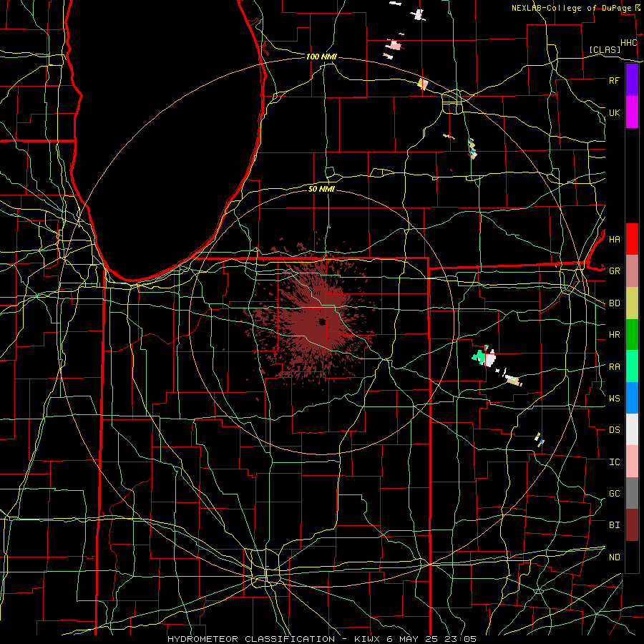Click the 100 NMI range ring label
The width and height of the screenshot is (644, 644).
point(321,57)
